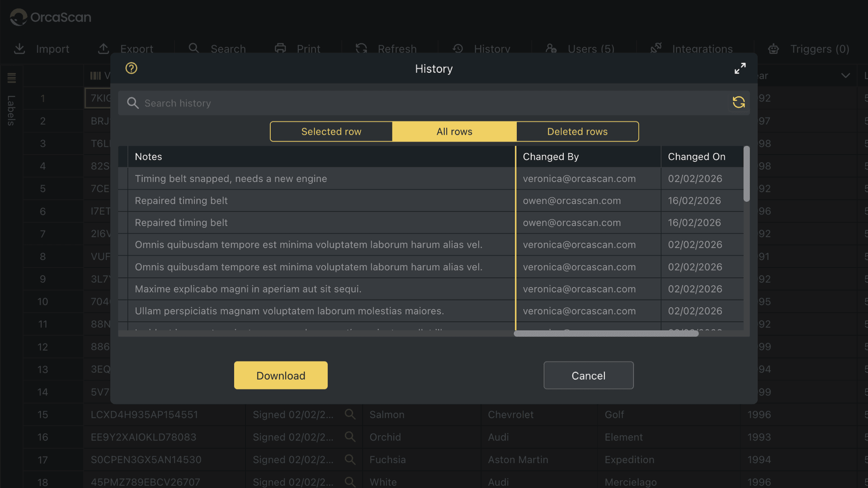Click the Triggers robot icon
This screenshot has width=868, height=488.
click(x=774, y=49)
